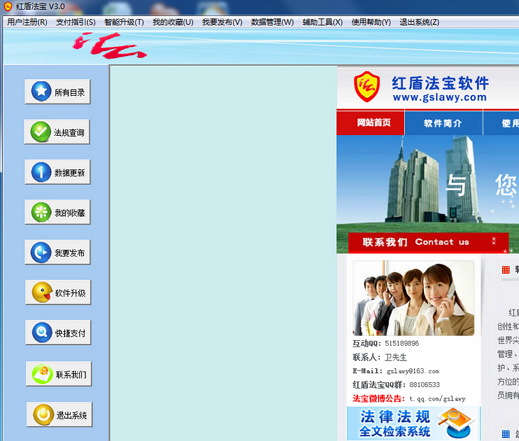Screen dimensions: 519x441
Task: Click the 红盾法宝 shield icon in title bar
Action: pyautogui.click(x=7, y=6)
